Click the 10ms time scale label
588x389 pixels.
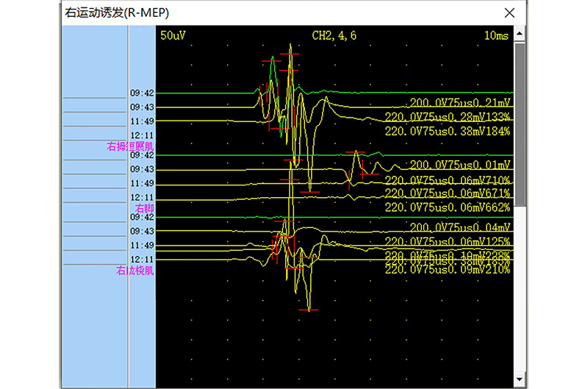[497, 35]
